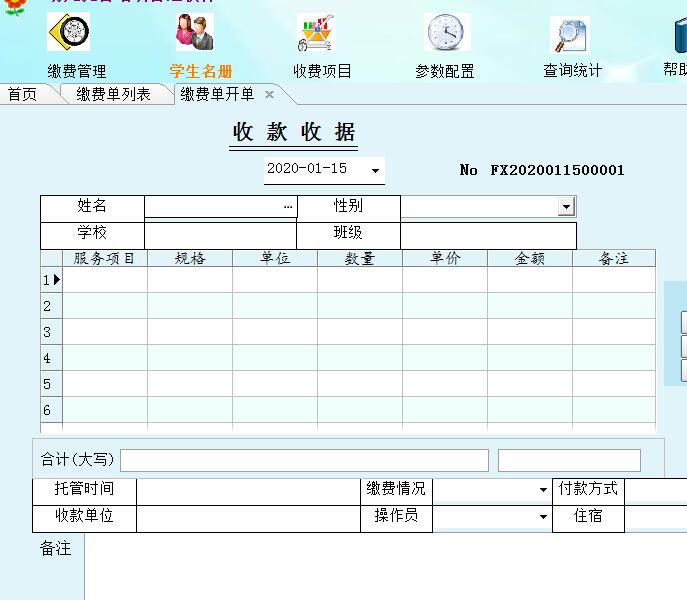The width and height of the screenshot is (687, 600).
Task: Click the 规格 column header
Action: click(190, 258)
